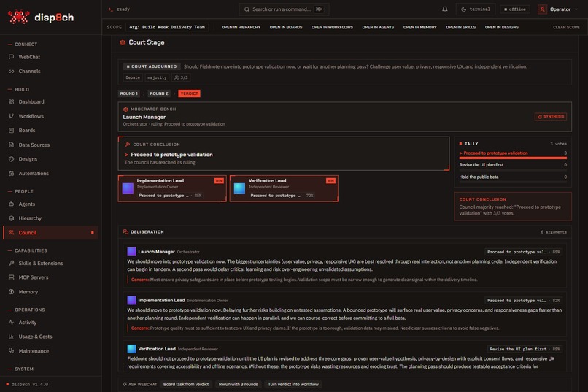Select the Council sidebar item
This screenshot has width=588, height=392.
tap(50, 233)
